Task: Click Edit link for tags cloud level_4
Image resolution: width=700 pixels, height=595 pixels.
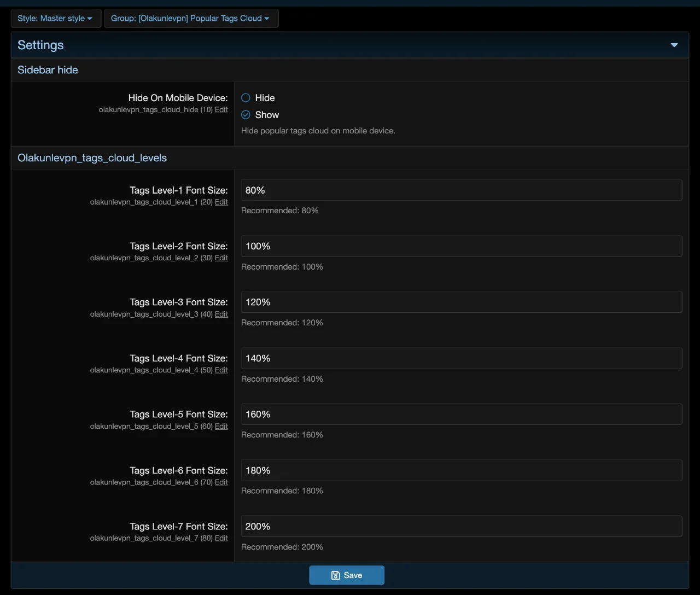Action: (221, 370)
